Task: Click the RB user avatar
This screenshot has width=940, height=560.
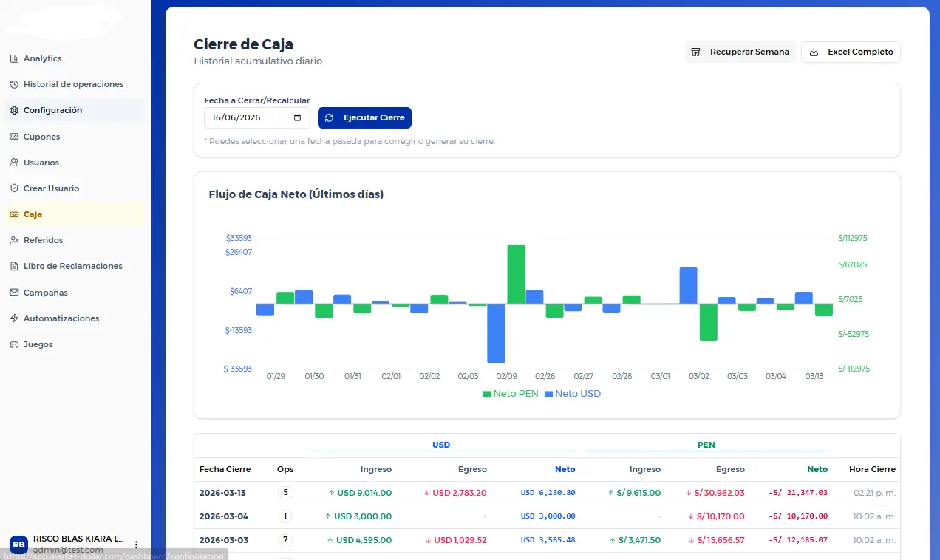Action: coord(18,544)
